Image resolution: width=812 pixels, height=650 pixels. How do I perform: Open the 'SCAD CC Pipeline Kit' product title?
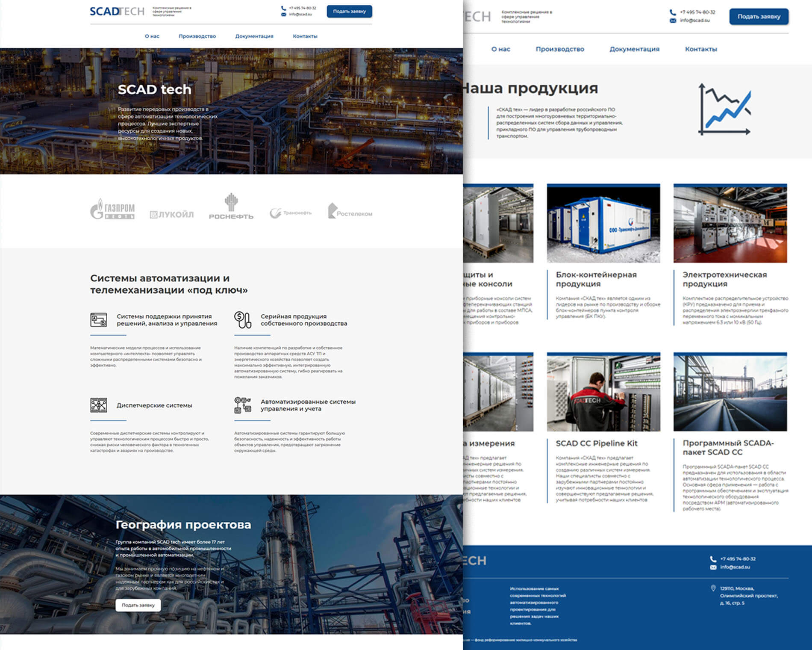pyautogui.click(x=596, y=443)
